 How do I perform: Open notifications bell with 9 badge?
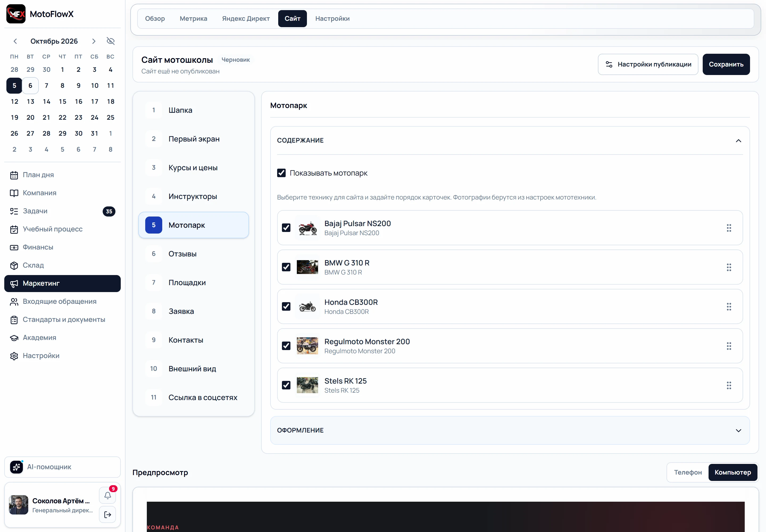pos(108,495)
